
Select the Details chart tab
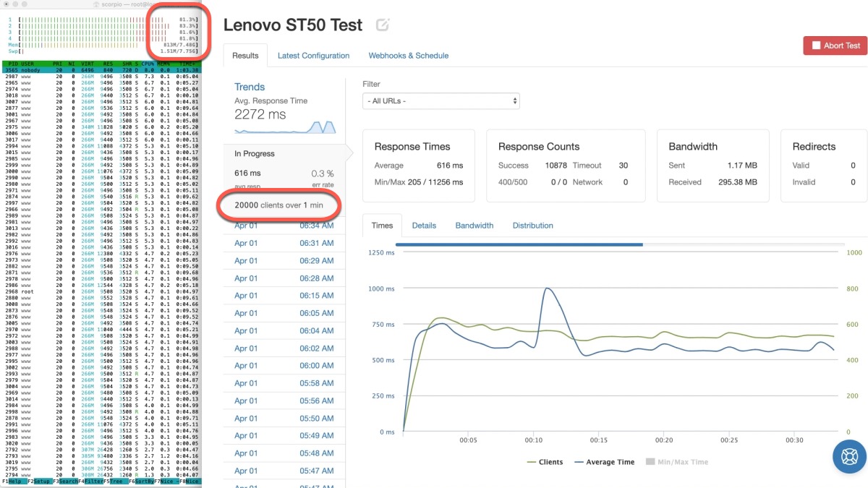pos(424,226)
